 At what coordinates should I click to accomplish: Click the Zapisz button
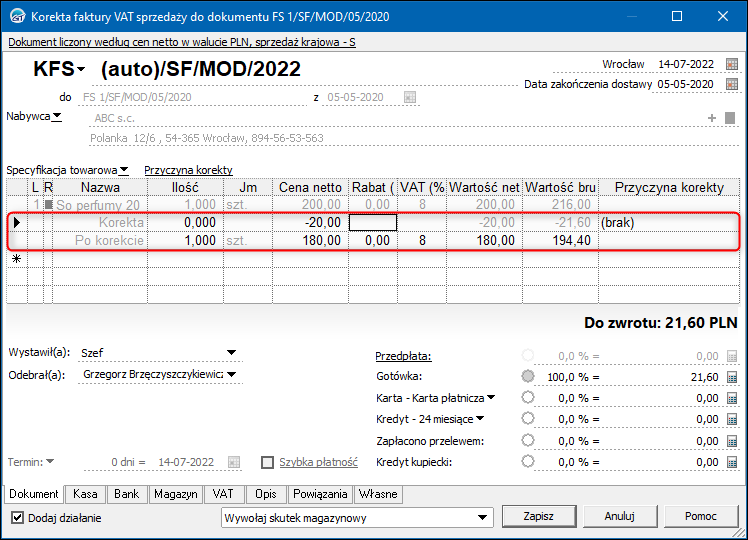pyautogui.click(x=539, y=516)
